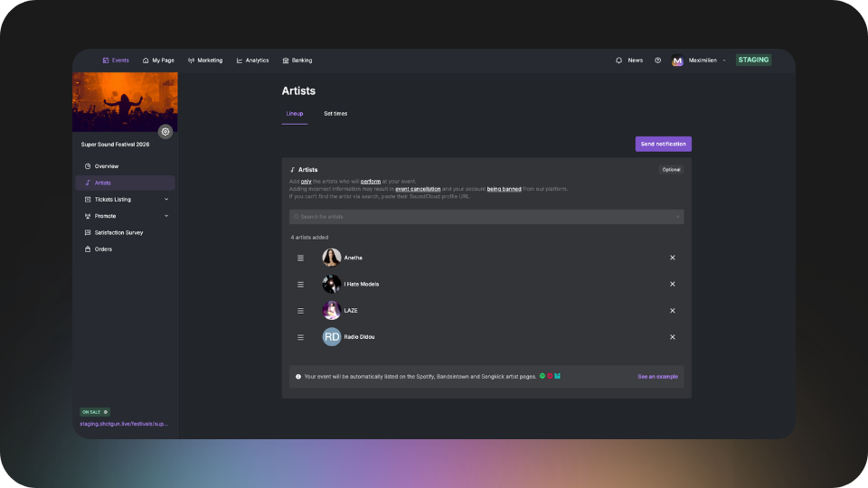Click the Artists music note sidebar icon
This screenshot has height=488, width=868.
88,183
